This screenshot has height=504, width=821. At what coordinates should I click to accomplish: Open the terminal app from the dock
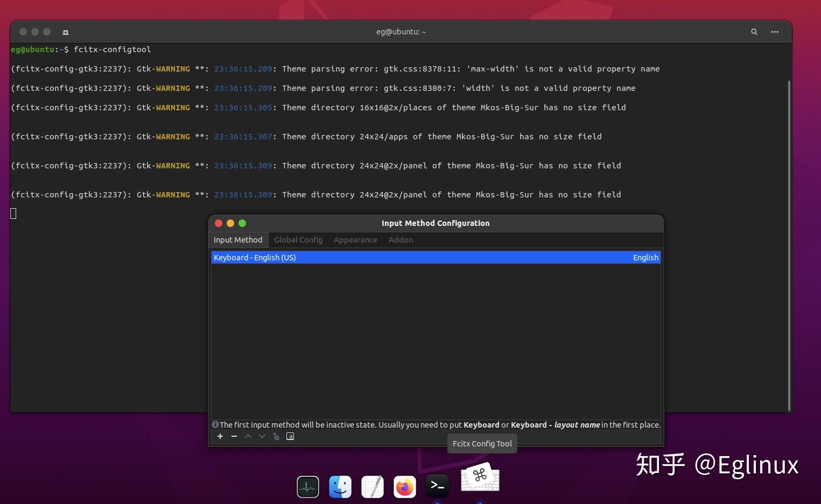click(437, 486)
